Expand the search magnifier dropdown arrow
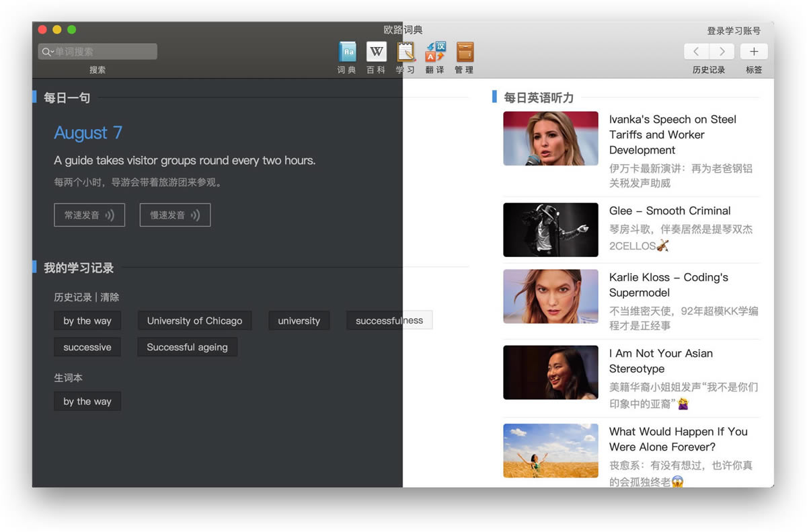Image resolution: width=807 pixels, height=532 pixels. tap(48, 52)
